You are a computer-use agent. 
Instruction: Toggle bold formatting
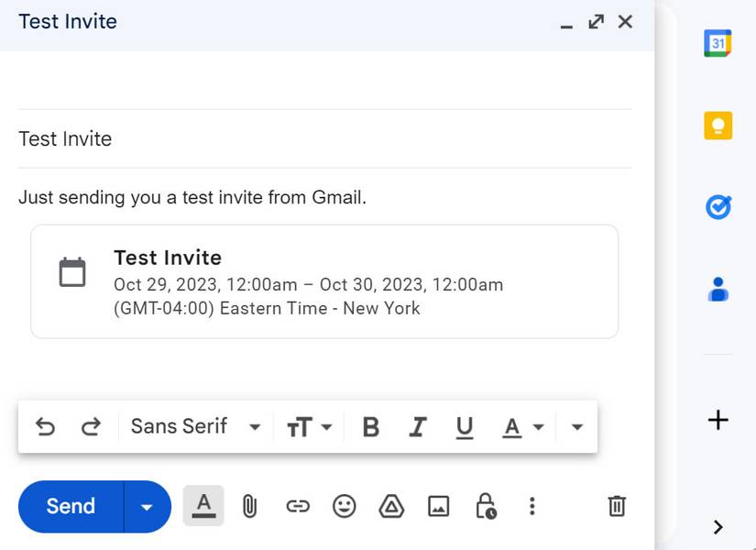(370, 426)
